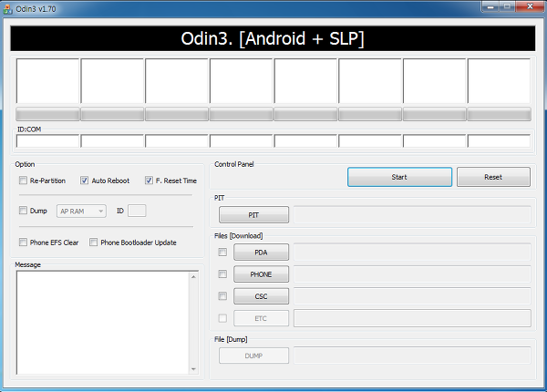Click the PHONE file path field
The height and width of the screenshot is (392, 547).
412,274
